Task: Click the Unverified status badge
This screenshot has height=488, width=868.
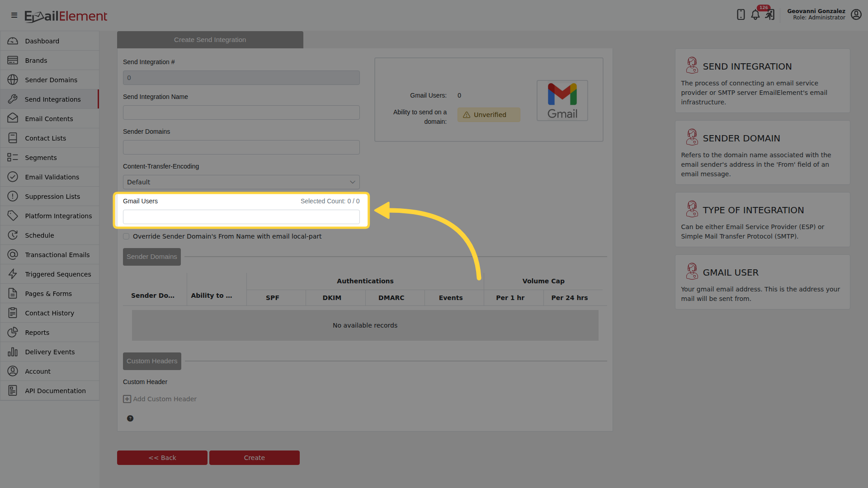Action: pyautogui.click(x=489, y=115)
